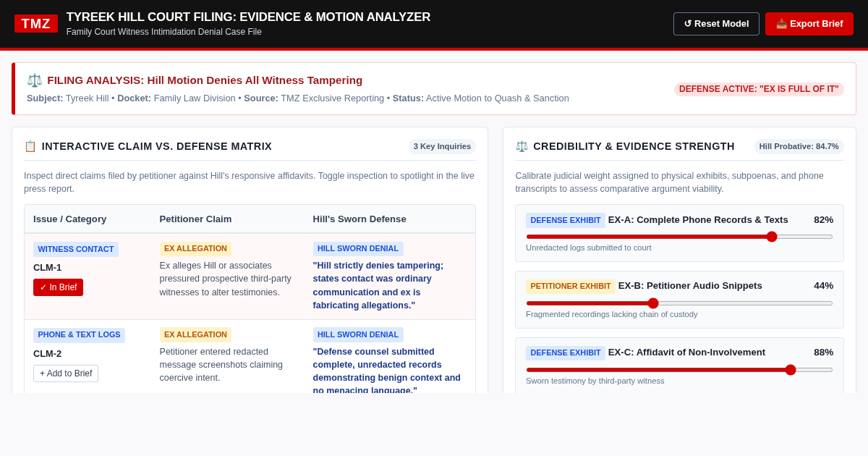Click the HILL SWORN DENIAL tag in CLM-1 row
868x456 pixels.
click(x=358, y=249)
